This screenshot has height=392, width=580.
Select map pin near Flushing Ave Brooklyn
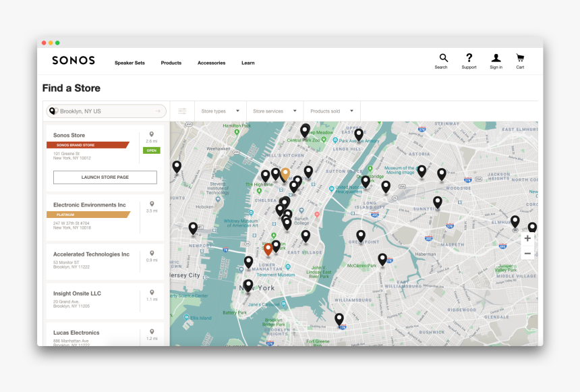(x=339, y=319)
